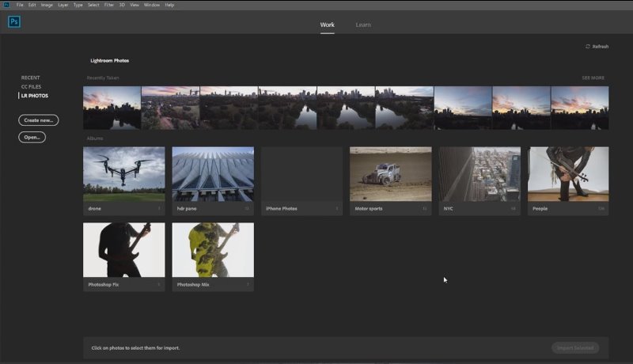Click the 'Albums' section label
Screen dimensions: 633x364
(95, 138)
